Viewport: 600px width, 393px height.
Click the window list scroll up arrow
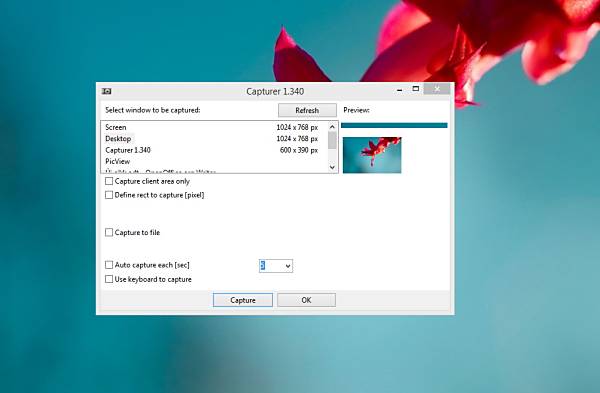(332, 127)
